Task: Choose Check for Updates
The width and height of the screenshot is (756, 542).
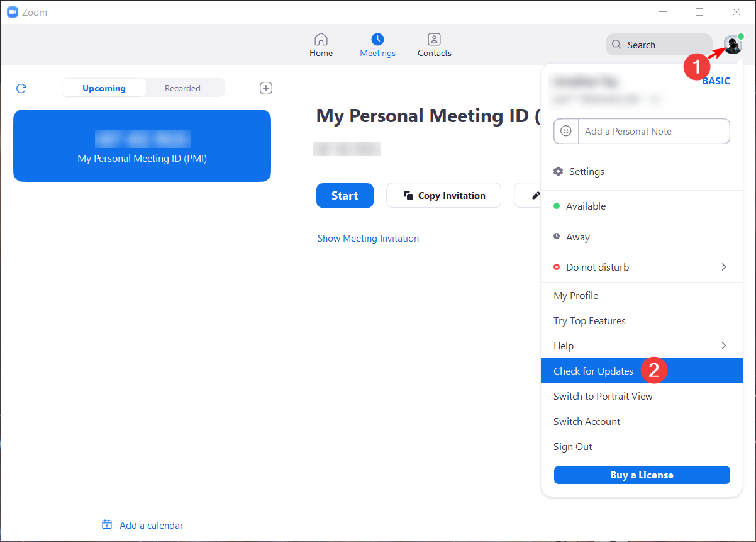Action: [642, 371]
